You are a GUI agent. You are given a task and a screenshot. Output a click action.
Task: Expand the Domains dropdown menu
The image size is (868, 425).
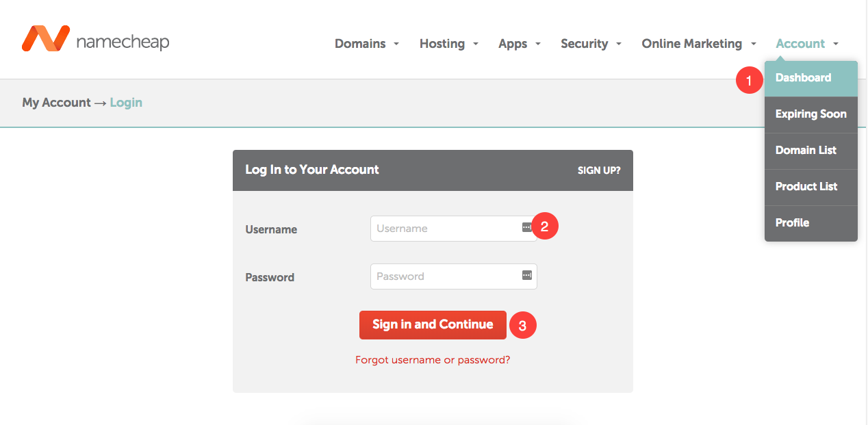[x=366, y=44]
